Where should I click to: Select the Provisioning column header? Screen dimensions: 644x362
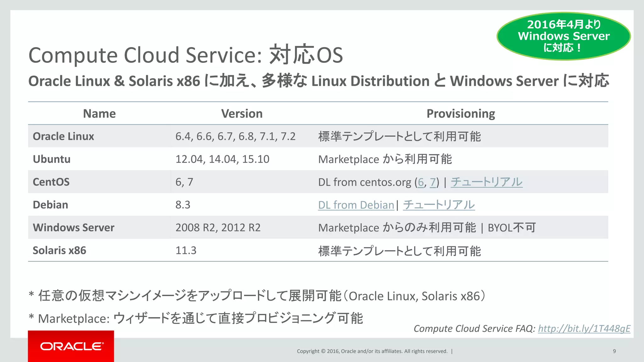[461, 114]
